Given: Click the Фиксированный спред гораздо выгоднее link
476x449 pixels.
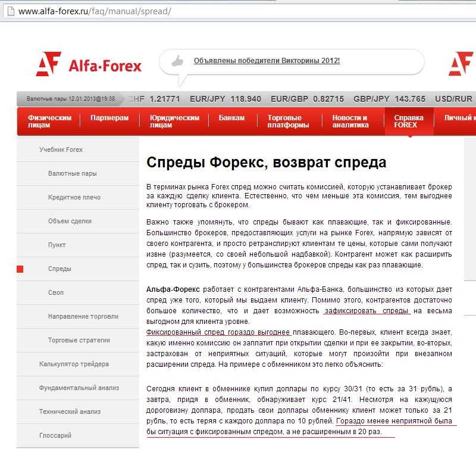Looking at the screenshot, I should pos(218,332).
